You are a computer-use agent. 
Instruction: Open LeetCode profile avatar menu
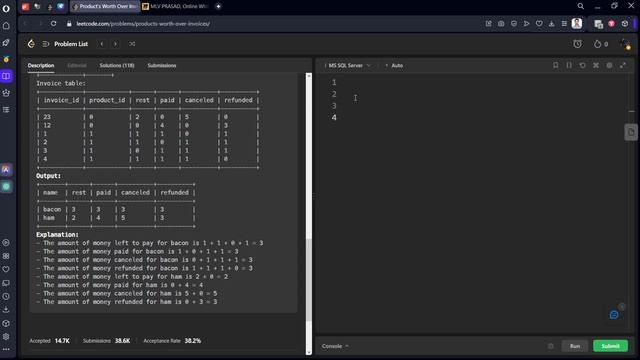(x=624, y=44)
